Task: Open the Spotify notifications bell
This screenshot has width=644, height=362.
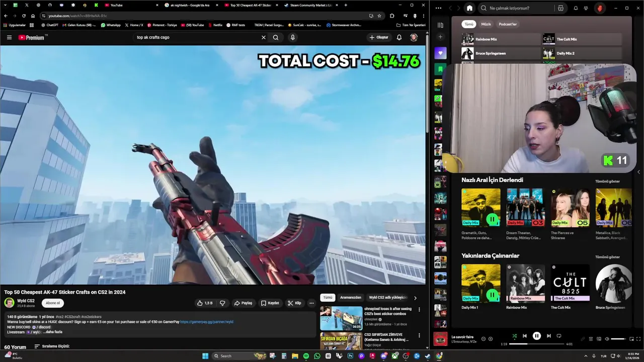Action: tap(576, 8)
